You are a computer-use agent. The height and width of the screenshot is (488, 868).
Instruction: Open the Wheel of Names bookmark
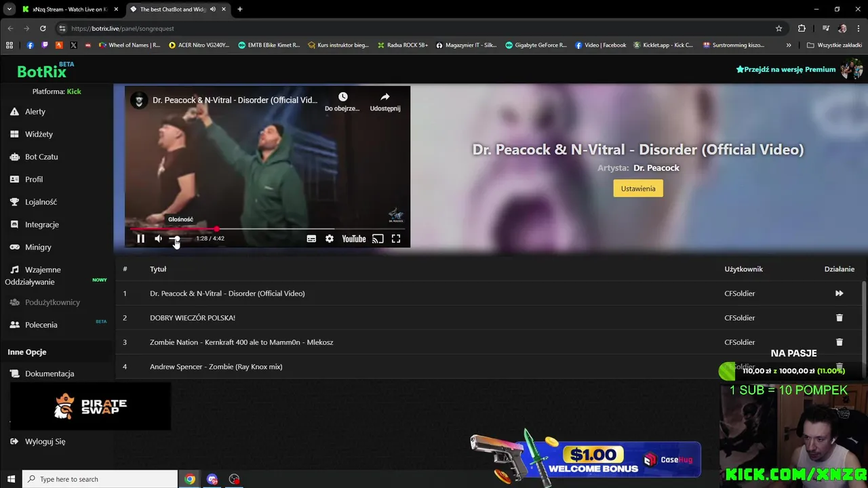coord(130,45)
